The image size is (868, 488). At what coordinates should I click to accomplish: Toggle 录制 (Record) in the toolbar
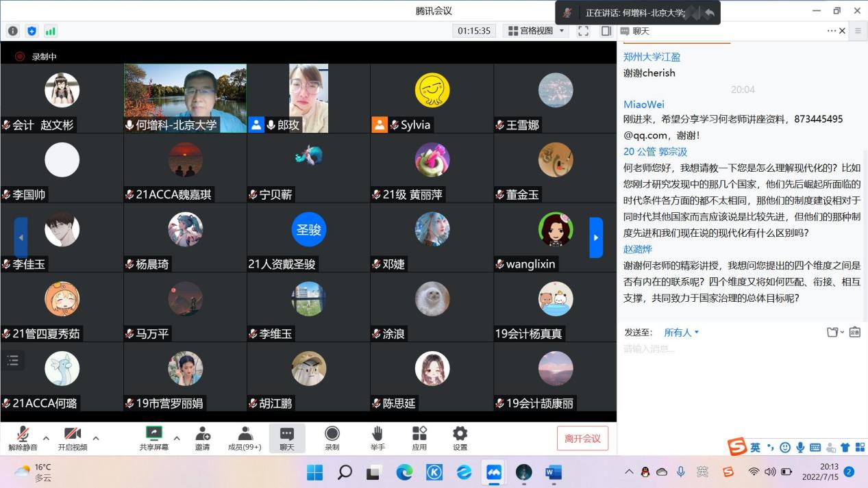point(332,438)
